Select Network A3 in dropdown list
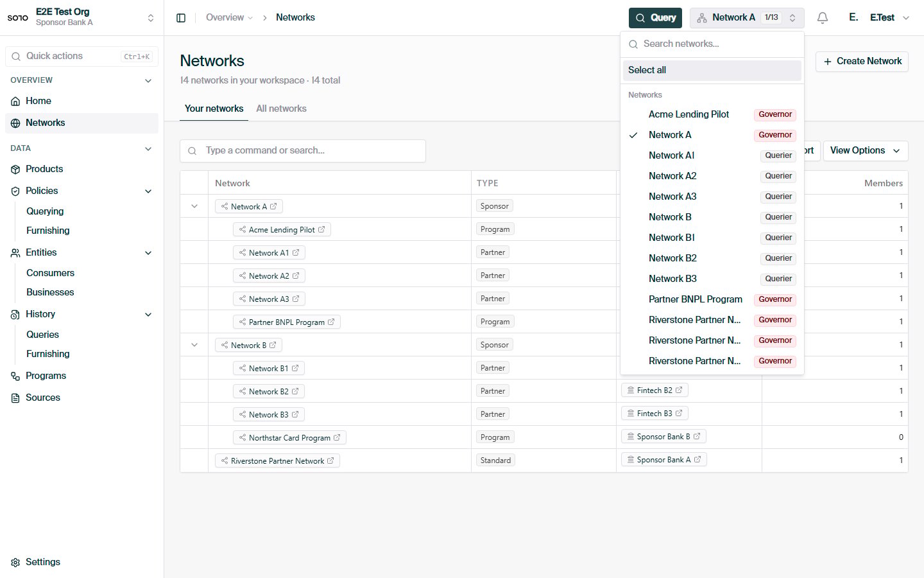 click(712, 197)
